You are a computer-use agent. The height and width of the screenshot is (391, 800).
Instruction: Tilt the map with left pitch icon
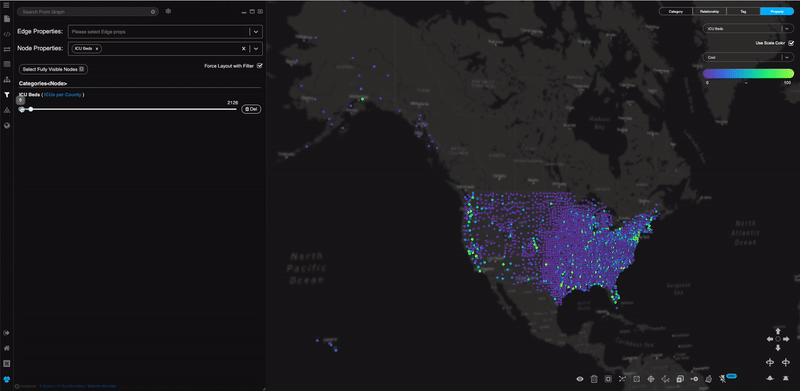point(770,378)
